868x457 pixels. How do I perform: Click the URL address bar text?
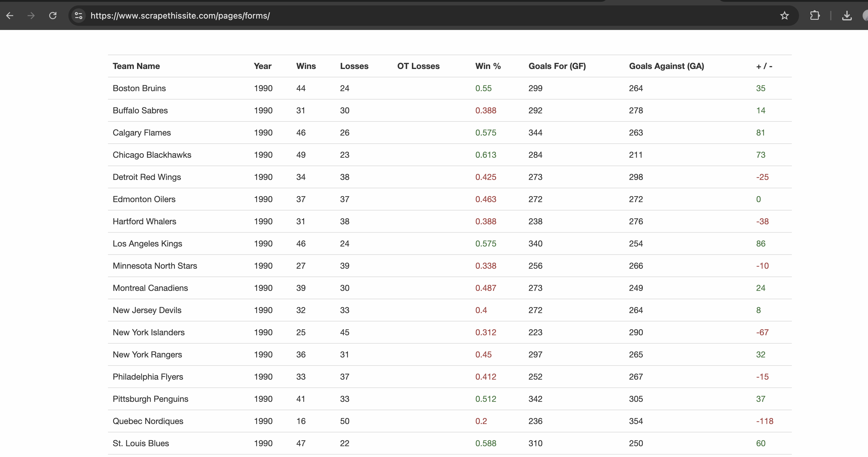coord(180,16)
